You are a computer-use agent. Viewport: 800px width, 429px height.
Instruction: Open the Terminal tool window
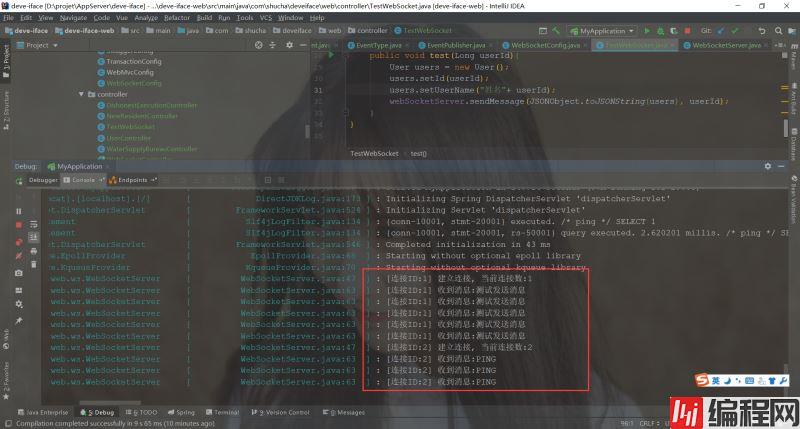(226, 412)
